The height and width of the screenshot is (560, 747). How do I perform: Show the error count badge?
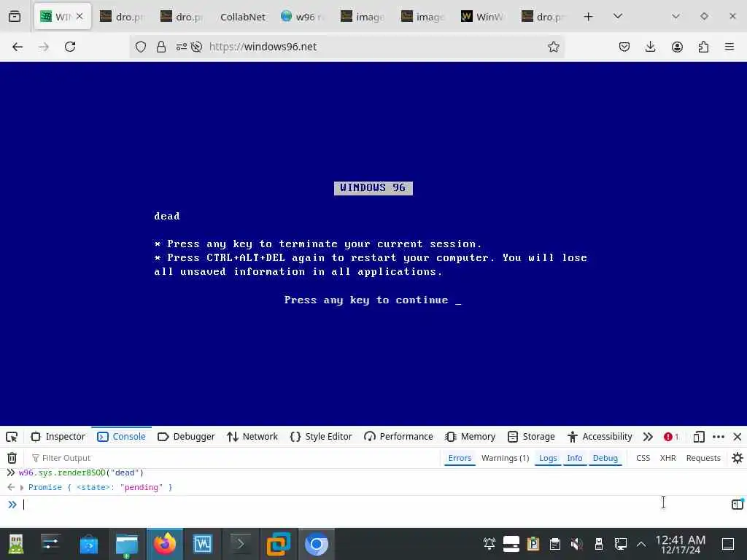(x=671, y=437)
